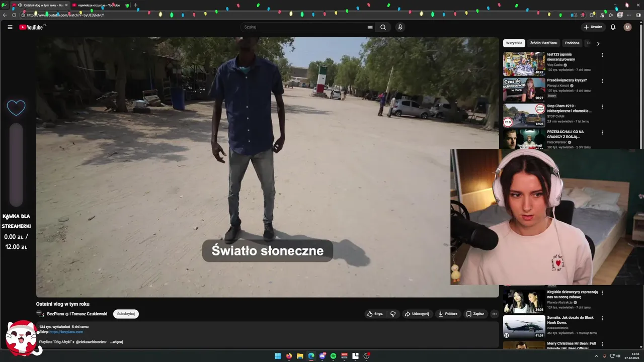Screen dimensions: 644x362
Task: Click the Utwórz create button
Action: tap(593, 27)
